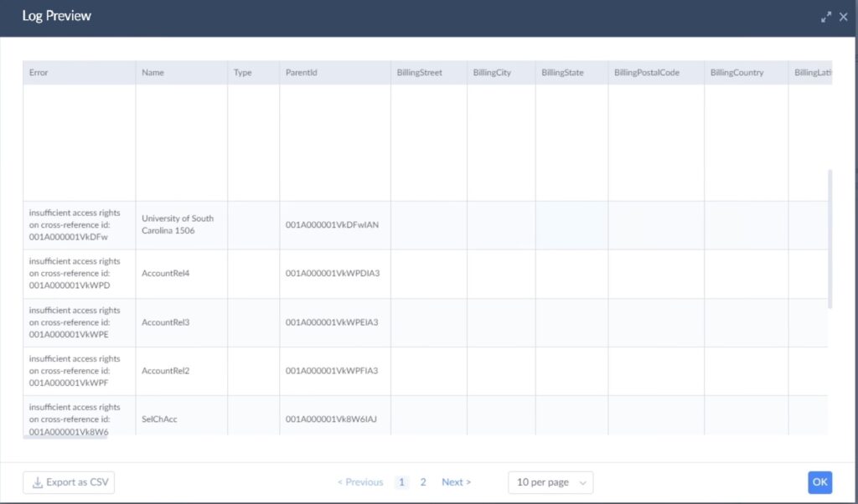The image size is (858, 504).
Task: Select page 1 in pagination
Action: click(401, 483)
